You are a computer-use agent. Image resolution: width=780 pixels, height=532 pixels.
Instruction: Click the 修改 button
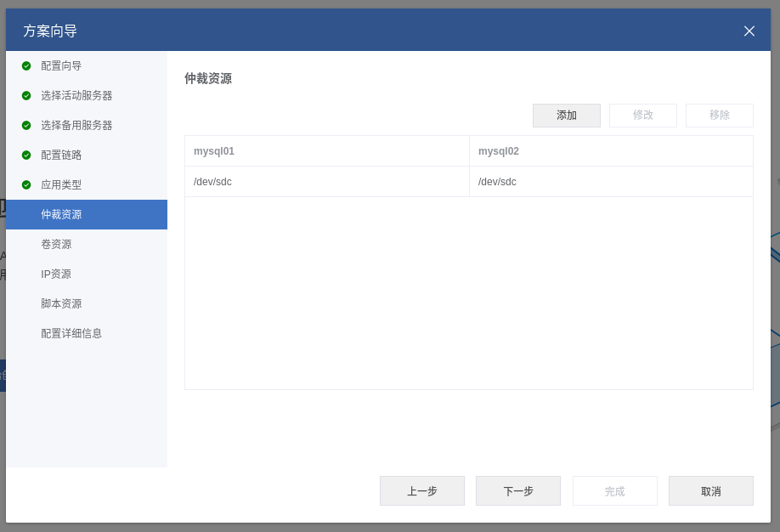pos(642,115)
